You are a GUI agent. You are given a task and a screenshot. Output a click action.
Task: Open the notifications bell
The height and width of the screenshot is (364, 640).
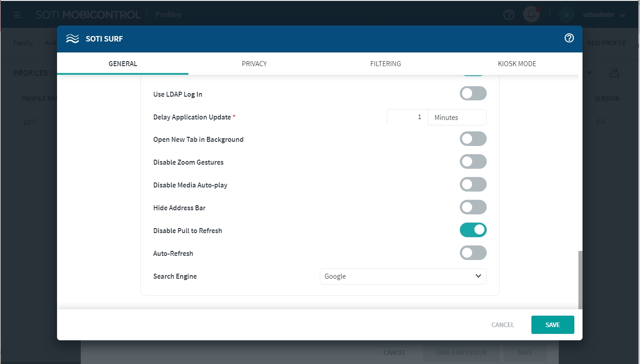pyautogui.click(x=531, y=15)
